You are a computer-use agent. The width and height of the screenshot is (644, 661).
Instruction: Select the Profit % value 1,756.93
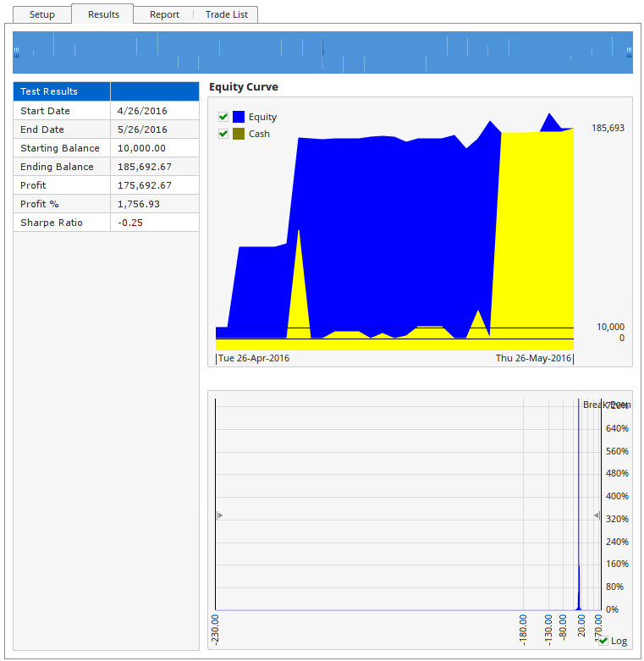(x=139, y=204)
